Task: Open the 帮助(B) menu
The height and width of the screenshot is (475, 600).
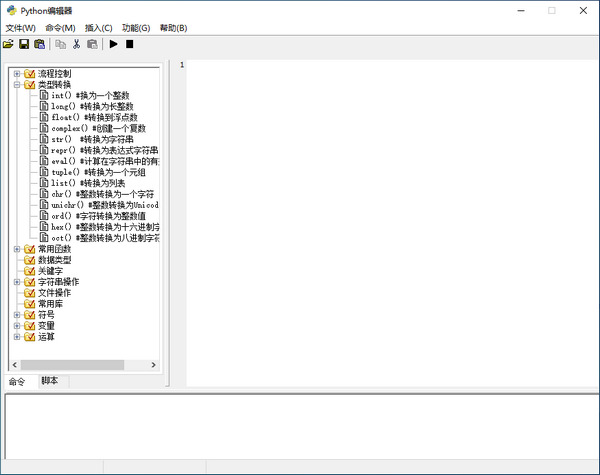Action: [173, 28]
